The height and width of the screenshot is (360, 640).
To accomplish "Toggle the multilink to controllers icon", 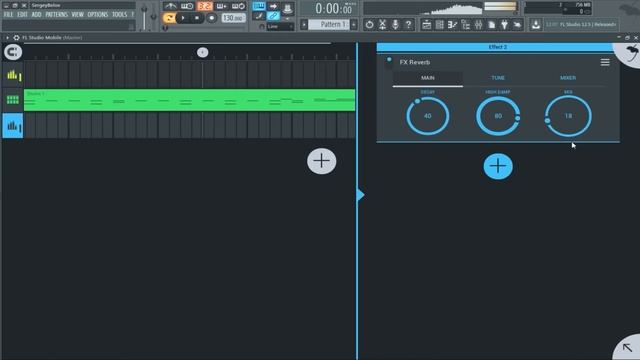I will (259, 16).
